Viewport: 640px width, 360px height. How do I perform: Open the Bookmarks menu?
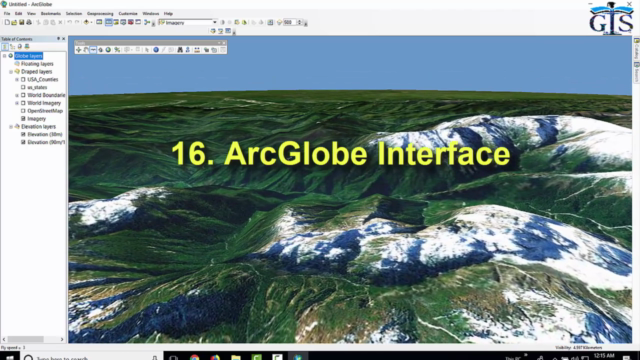pos(51,13)
